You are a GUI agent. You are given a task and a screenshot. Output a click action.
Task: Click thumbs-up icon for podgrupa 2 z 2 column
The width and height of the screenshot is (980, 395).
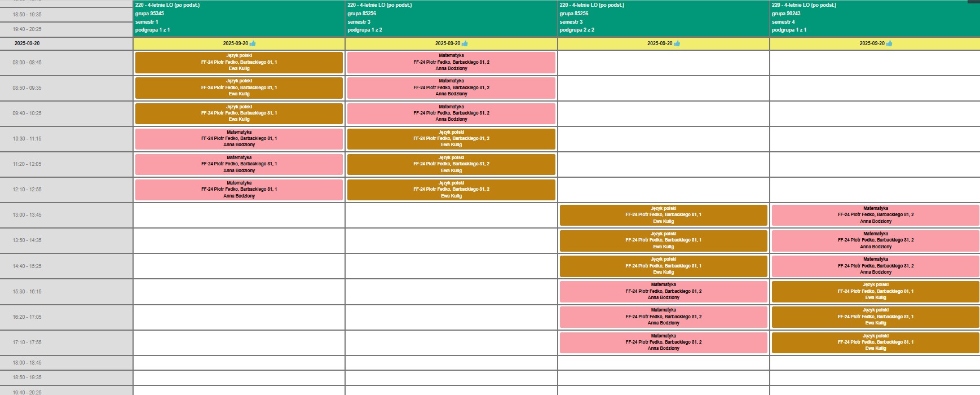coord(677,43)
